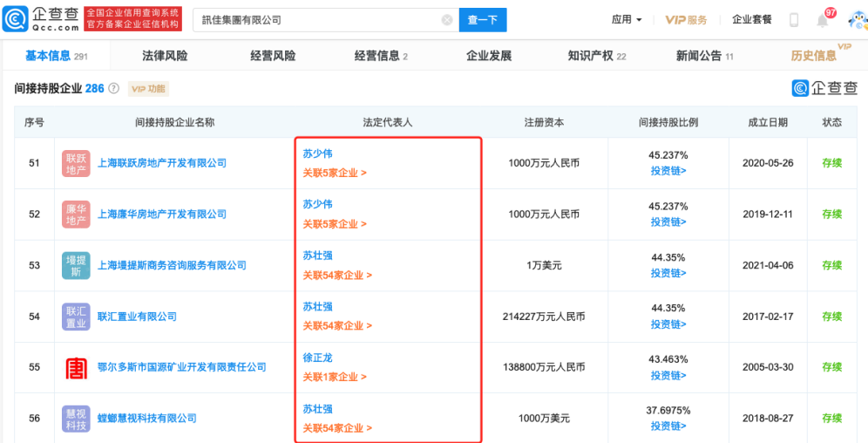Click 苏壮强 in row 53
868x443 pixels.
[x=318, y=256]
